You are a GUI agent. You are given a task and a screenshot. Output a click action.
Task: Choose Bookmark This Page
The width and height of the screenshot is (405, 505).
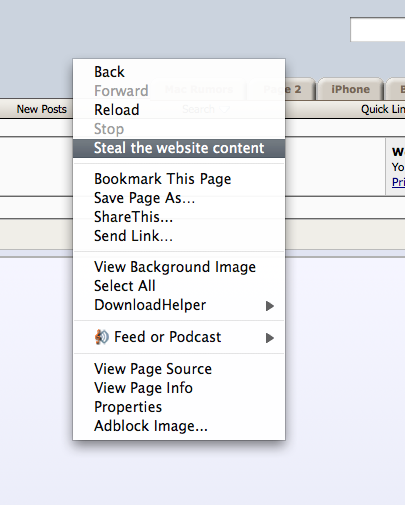(179, 179)
